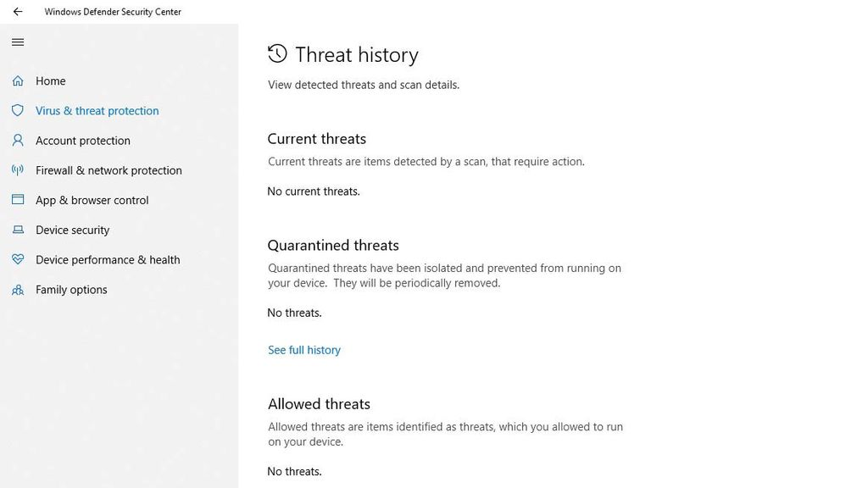Click the Device security icon

click(x=18, y=229)
